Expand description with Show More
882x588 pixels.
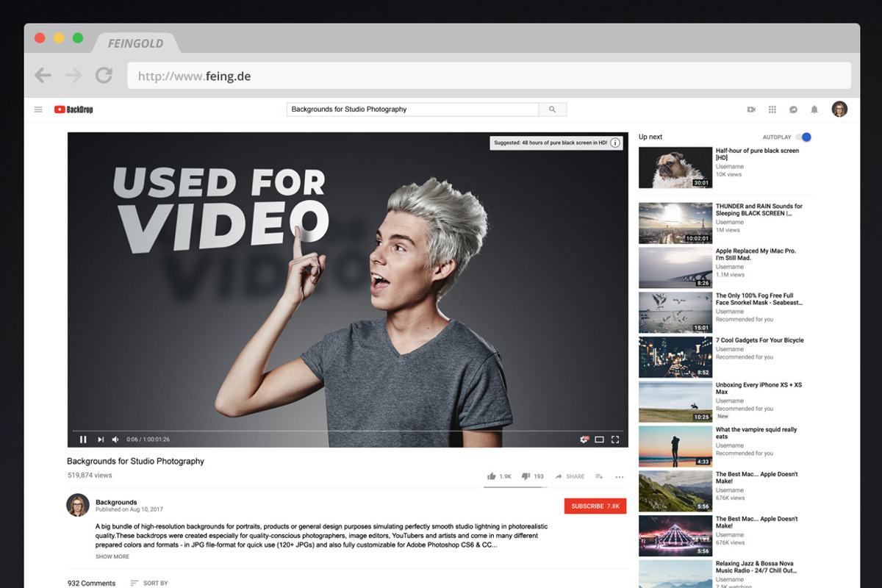tap(112, 556)
